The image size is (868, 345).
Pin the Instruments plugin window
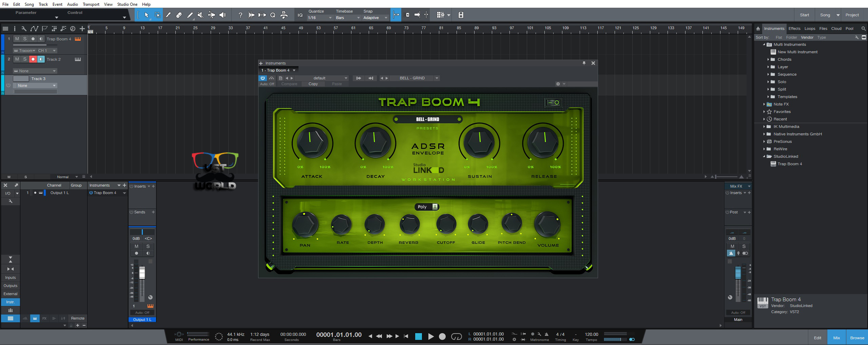pyautogui.click(x=584, y=63)
